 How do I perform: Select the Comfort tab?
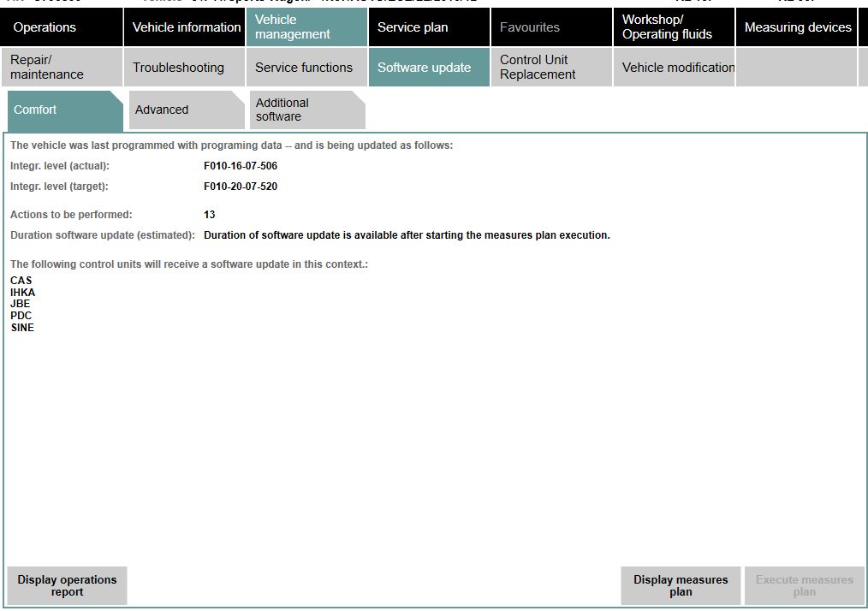click(x=65, y=110)
